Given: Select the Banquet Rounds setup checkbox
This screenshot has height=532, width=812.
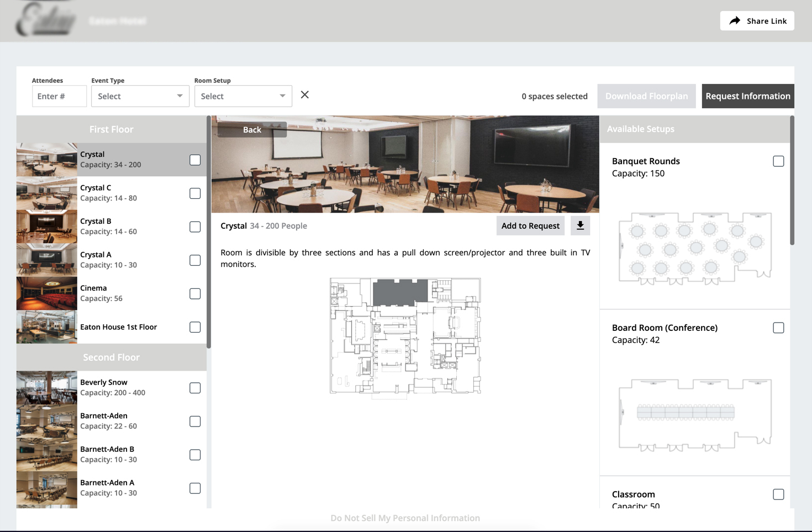Looking at the screenshot, I should click(x=778, y=161).
